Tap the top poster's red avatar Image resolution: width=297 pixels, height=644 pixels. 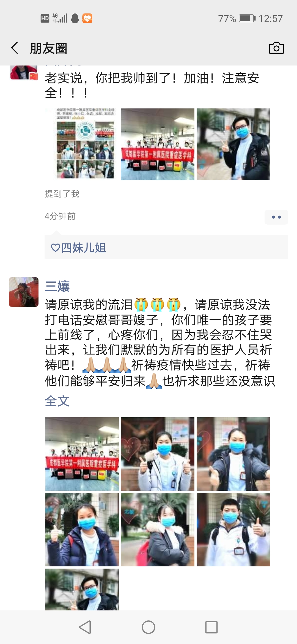coord(24,73)
